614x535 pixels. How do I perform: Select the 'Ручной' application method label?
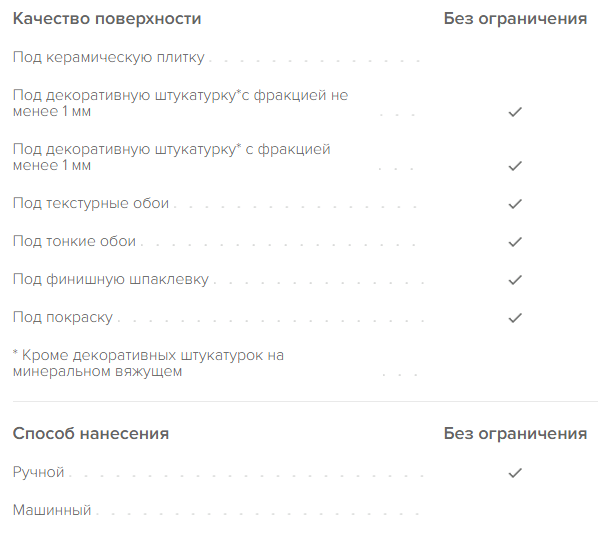tap(39, 472)
